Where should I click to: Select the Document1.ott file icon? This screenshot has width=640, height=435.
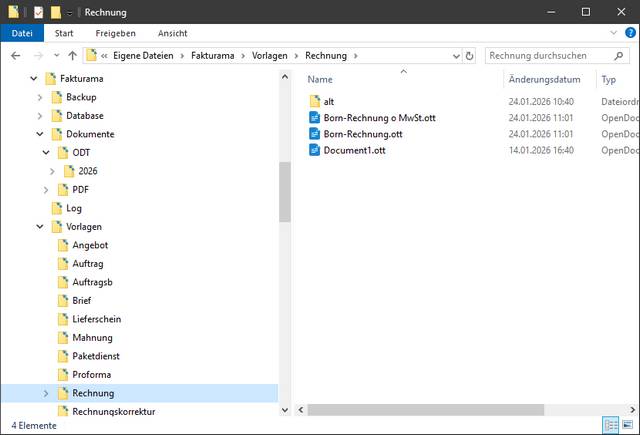314,150
